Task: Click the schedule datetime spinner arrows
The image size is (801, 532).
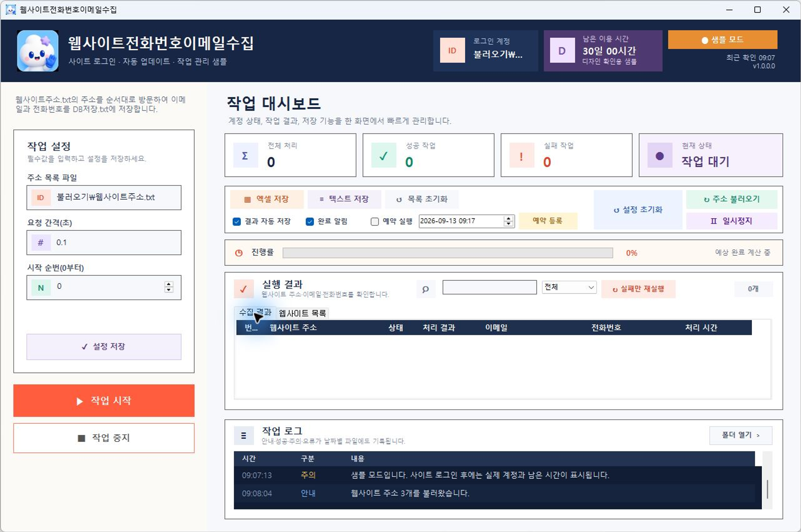Action: (509, 221)
